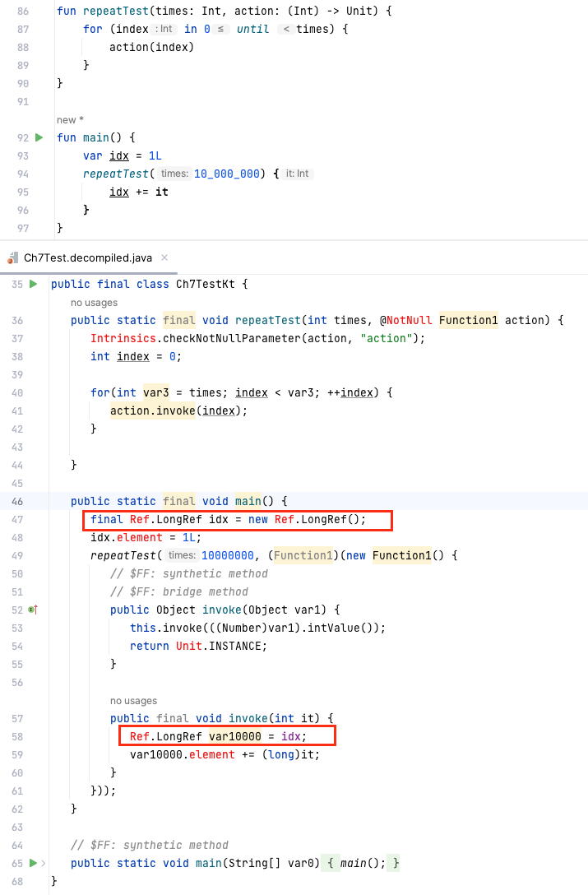The height and width of the screenshot is (895, 588).
Task: Click 'idx.element' on line 48
Action: tap(126, 538)
